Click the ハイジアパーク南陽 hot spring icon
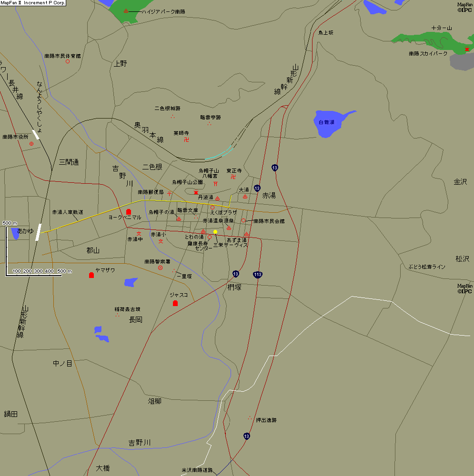The image size is (474, 476). point(125,11)
